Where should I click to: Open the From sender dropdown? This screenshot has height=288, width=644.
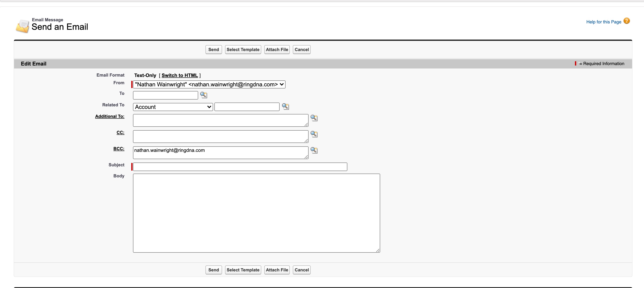point(209,84)
